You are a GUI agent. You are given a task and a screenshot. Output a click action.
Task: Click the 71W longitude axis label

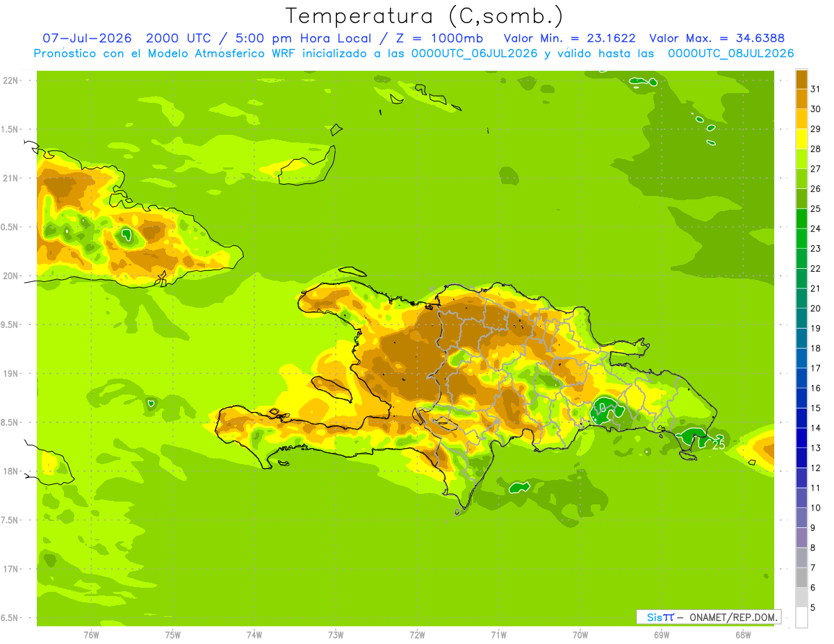point(498,634)
